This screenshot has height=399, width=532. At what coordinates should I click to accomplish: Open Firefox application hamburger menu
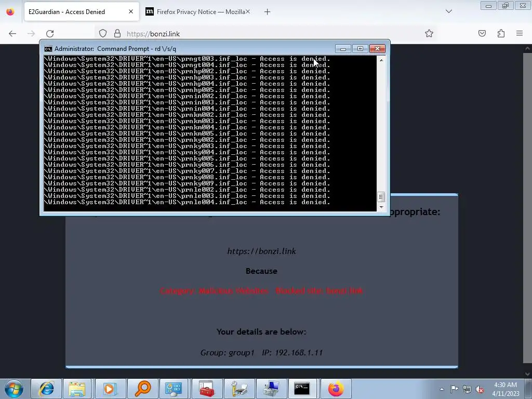(520, 33)
